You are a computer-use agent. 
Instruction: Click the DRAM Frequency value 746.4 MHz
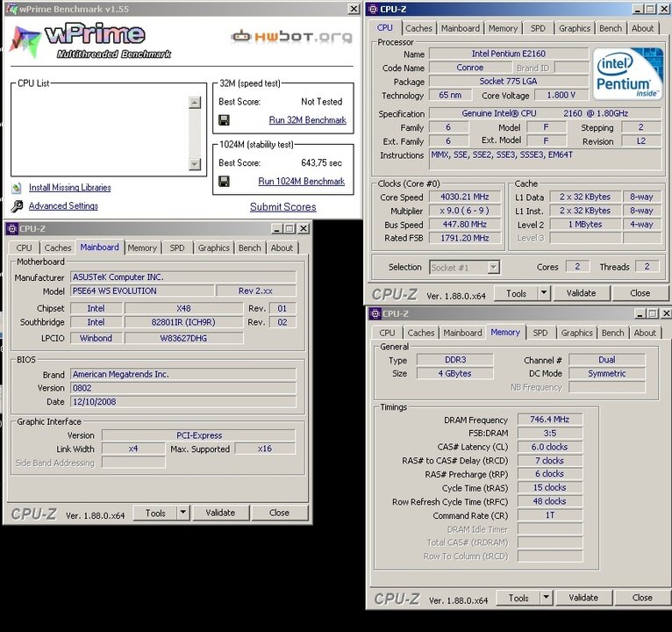tap(550, 420)
